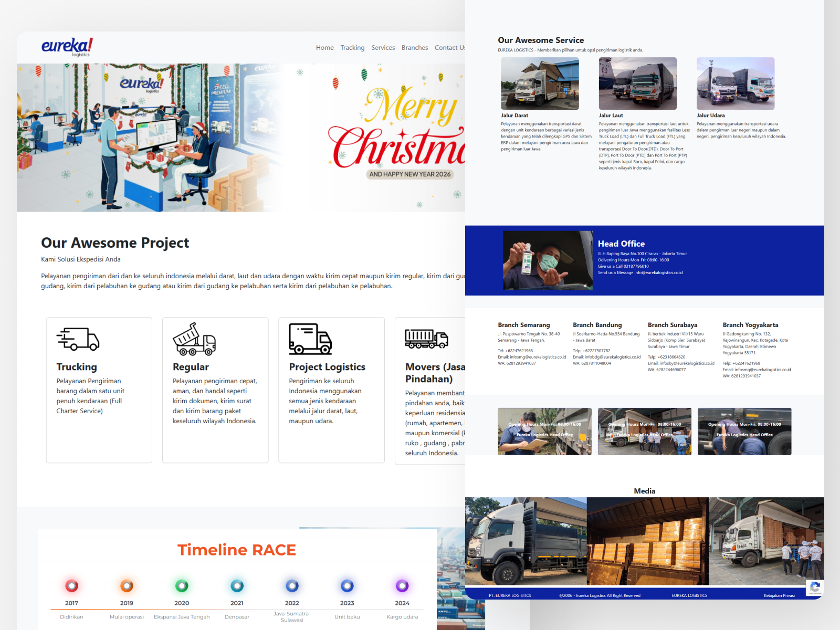The width and height of the screenshot is (840, 630).
Task: Open the Jalur Laut service image
Action: click(x=637, y=83)
